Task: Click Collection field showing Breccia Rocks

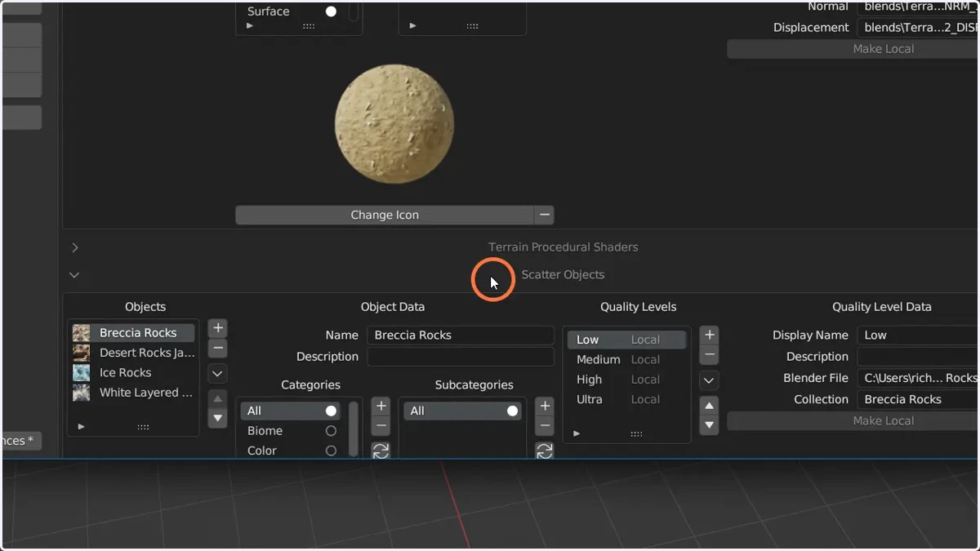Action: [x=918, y=399]
